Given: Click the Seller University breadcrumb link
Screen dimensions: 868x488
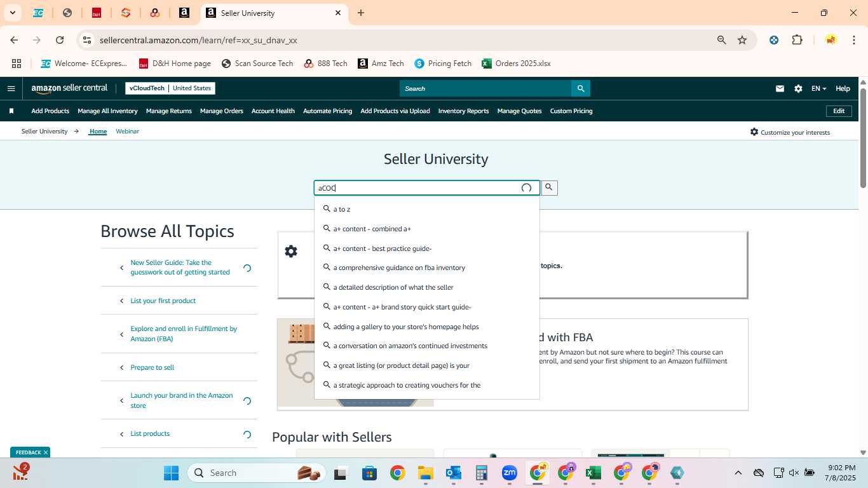Looking at the screenshot, I should click(x=44, y=132).
